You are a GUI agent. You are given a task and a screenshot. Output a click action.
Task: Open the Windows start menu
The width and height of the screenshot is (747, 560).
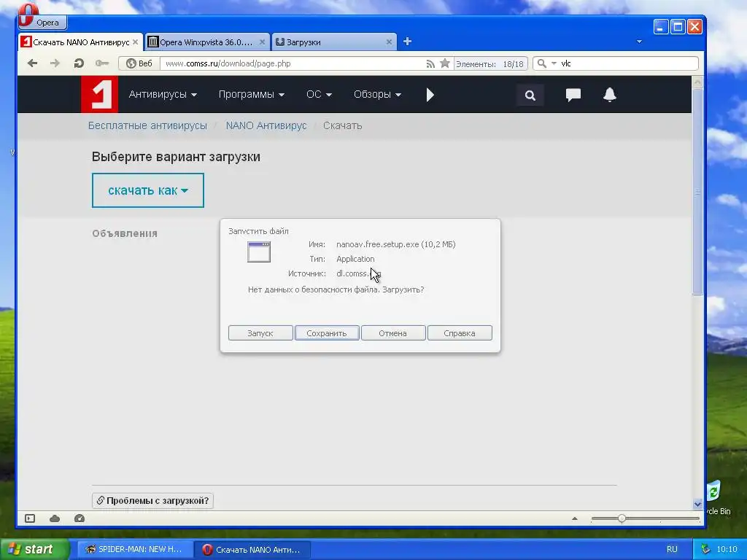click(34, 549)
